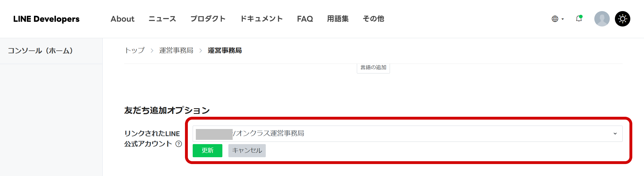644x176 pixels.
Task: Click the globe language icon
Action: (555, 19)
